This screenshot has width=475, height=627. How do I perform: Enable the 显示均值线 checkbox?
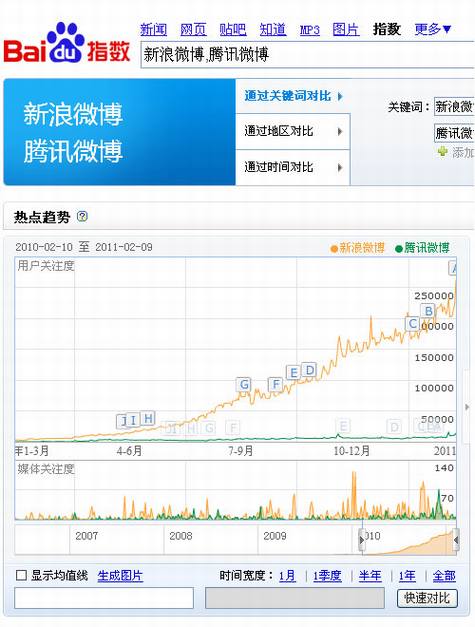tap(21, 576)
